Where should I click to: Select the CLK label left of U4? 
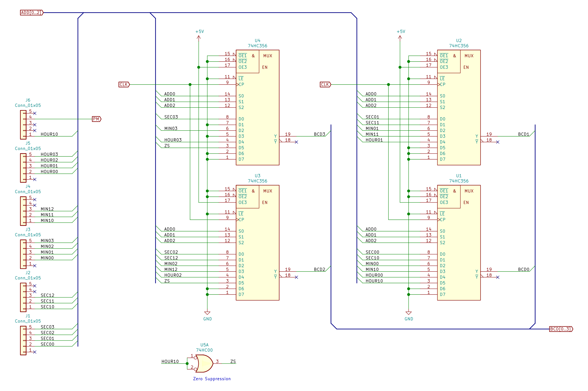point(124,85)
